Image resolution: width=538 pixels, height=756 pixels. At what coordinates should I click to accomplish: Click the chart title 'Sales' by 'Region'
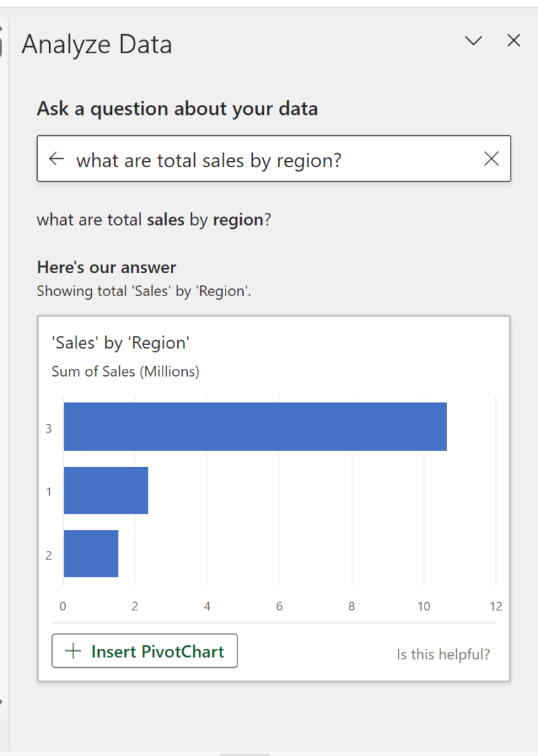tap(120, 343)
